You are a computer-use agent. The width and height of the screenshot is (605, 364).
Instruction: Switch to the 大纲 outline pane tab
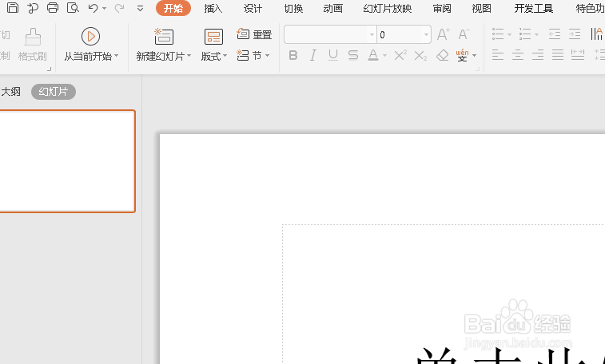click(x=11, y=92)
